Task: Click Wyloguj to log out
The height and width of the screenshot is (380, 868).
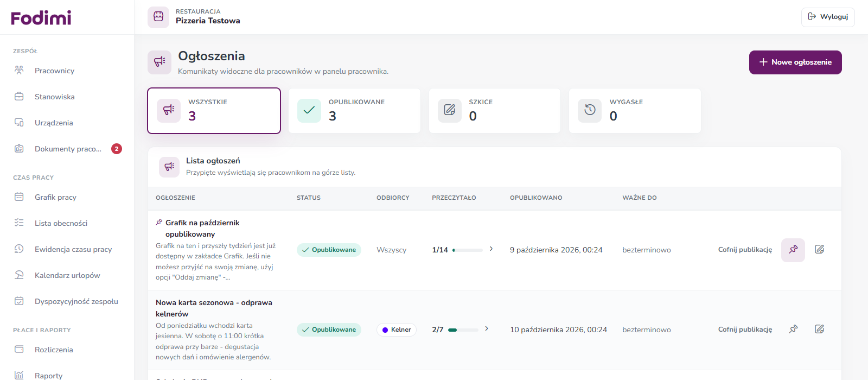Action: coord(828,17)
